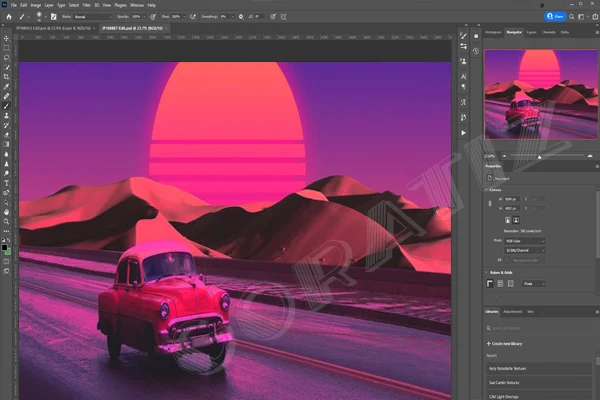This screenshot has height=400, width=600.
Task: Toggle airbrush build-up icon
Action: pyautogui.click(x=193, y=17)
